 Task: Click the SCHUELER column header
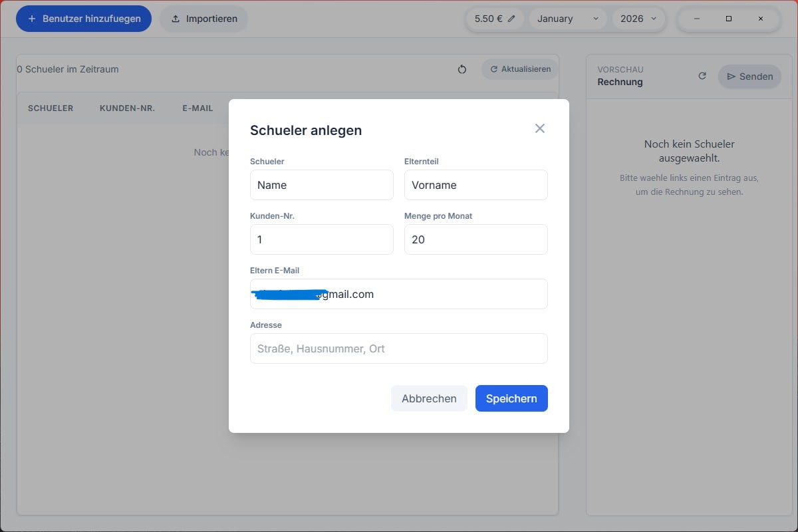(x=51, y=108)
